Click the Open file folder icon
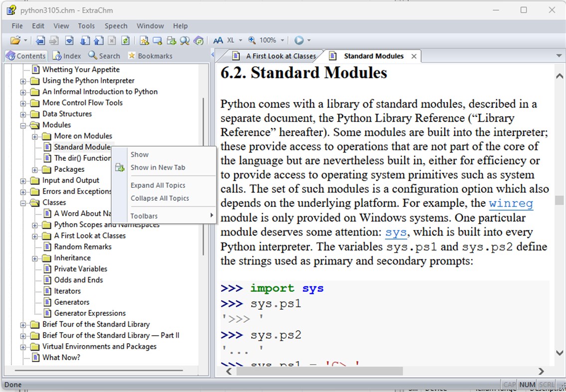Image resolution: width=566 pixels, height=392 pixels. [15, 40]
